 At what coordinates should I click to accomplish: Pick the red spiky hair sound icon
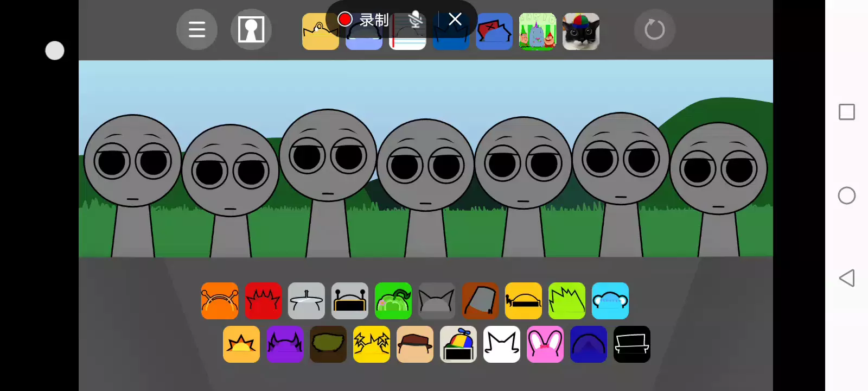click(x=263, y=301)
